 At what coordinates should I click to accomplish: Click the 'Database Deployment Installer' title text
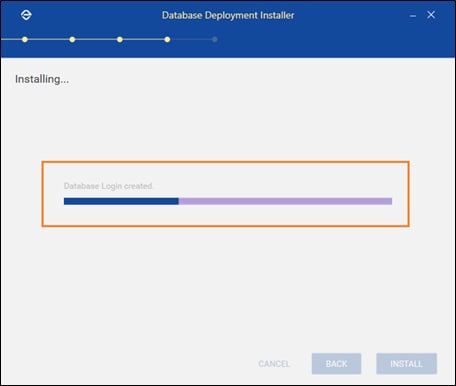228,15
